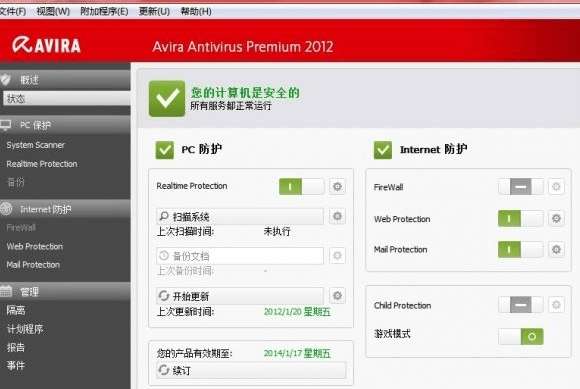Viewport: 580px width, 389px height.
Task: Select System Scanner in sidebar
Action: tap(36, 145)
